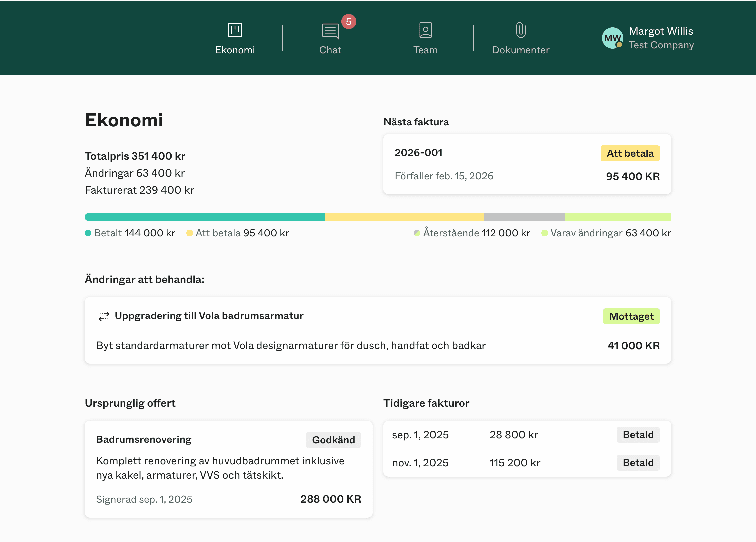Viewport: 756px width, 542px height.
Task: Select the Ekonomi nav label
Action: click(x=235, y=50)
